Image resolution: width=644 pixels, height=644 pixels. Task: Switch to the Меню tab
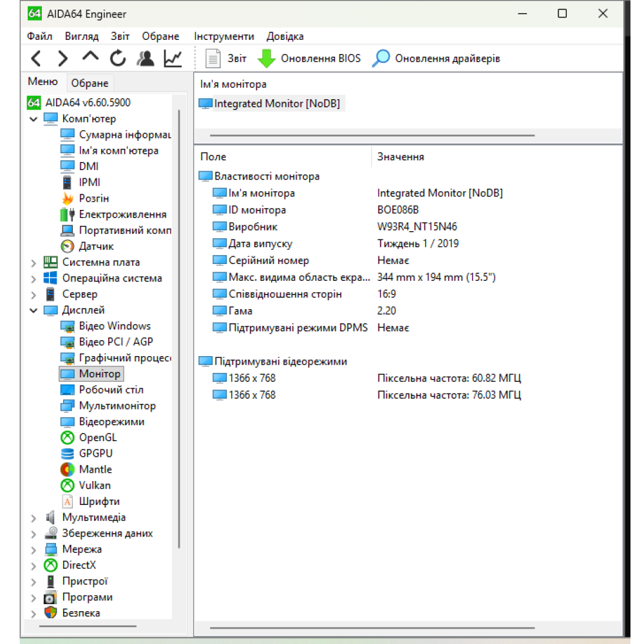point(43,81)
